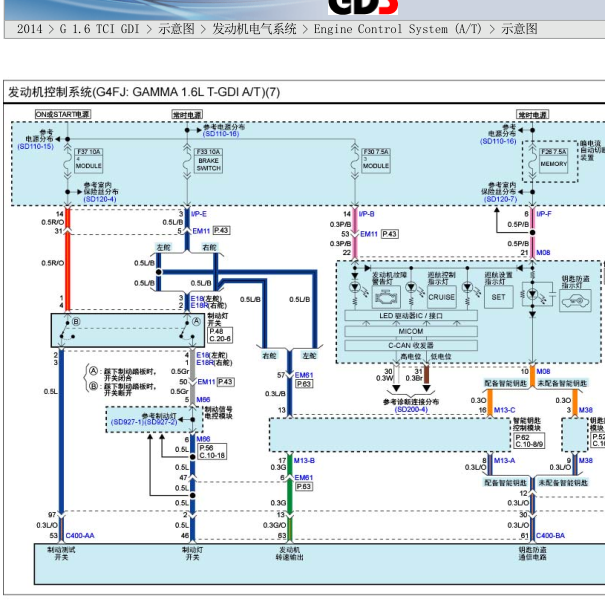Open P.63 box below EM61 pin 57

pos(304,384)
